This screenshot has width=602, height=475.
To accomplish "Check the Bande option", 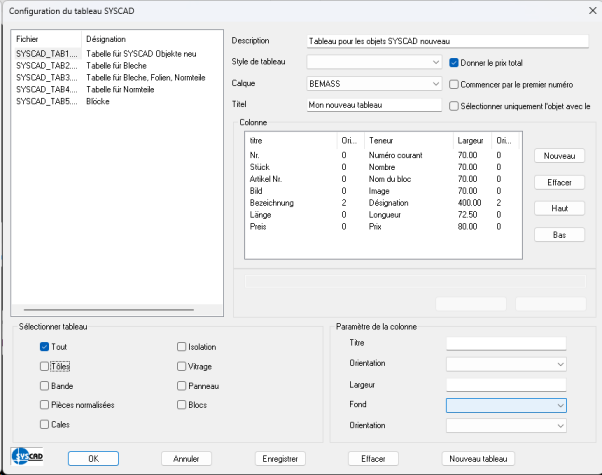I will tap(45, 386).
